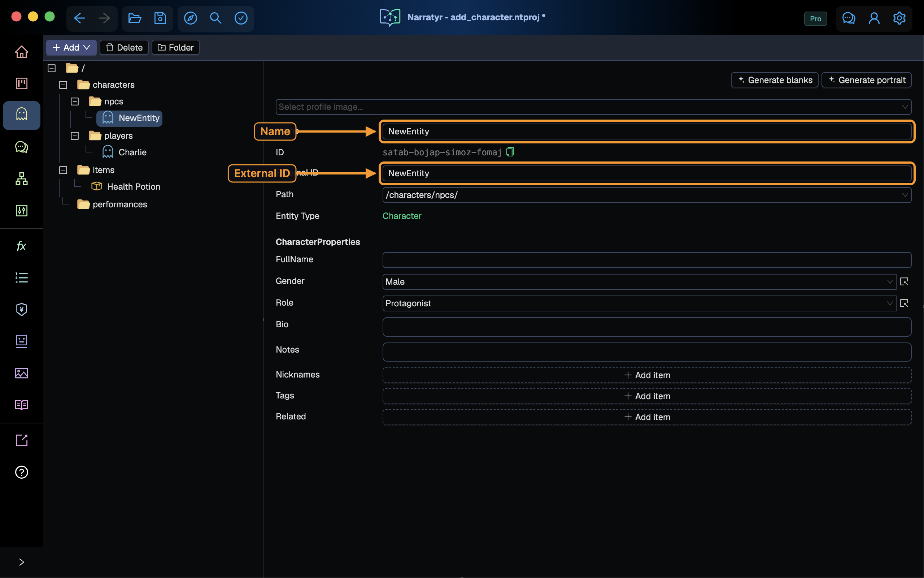Go to Home in the sidebar
Image resolution: width=924 pixels, height=578 pixels.
click(22, 52)
